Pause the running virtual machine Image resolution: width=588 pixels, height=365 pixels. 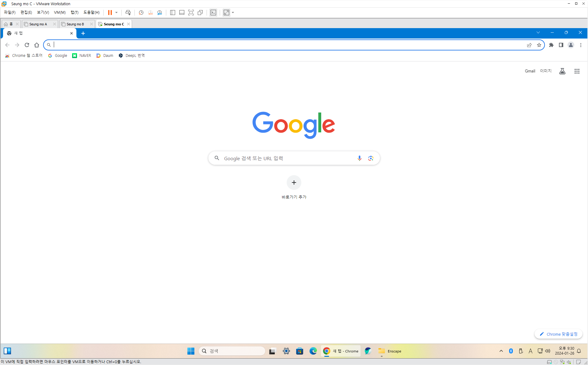click(x=110, y=13)
